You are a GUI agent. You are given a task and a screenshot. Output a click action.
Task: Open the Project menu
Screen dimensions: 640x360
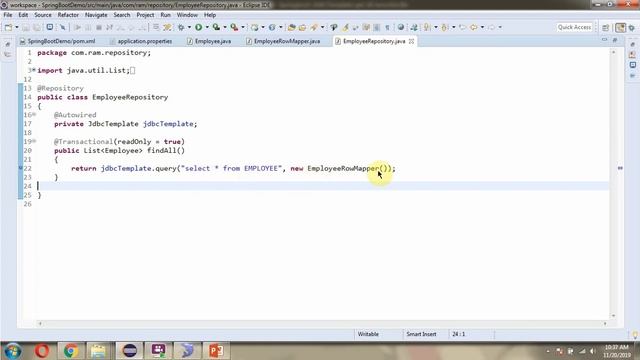click(145, 15)
